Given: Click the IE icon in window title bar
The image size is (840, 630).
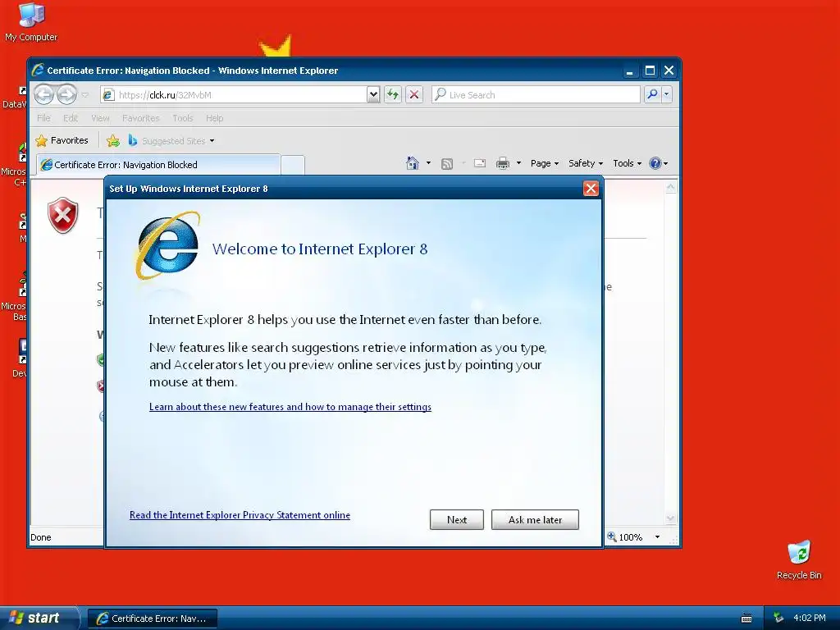Looking at the screenshot, I should [38, 71].
